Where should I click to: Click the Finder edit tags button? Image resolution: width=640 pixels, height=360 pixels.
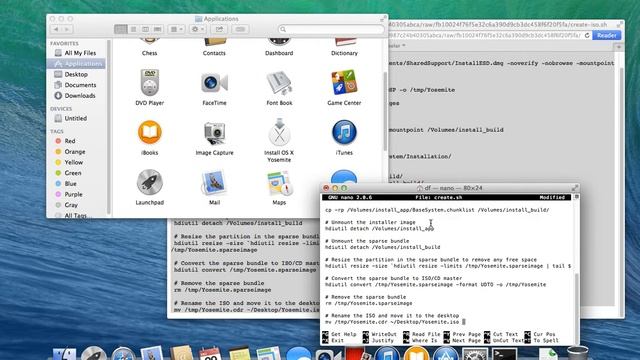240,29
